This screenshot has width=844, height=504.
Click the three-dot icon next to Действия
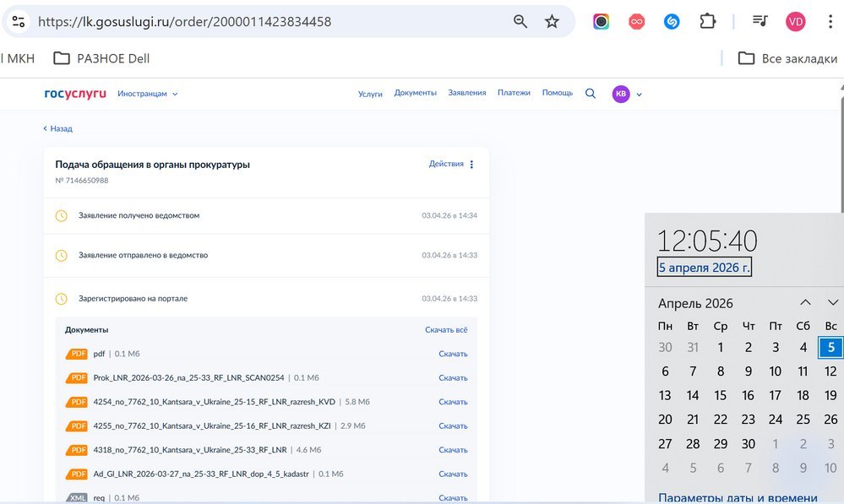[x=471, y=165]
